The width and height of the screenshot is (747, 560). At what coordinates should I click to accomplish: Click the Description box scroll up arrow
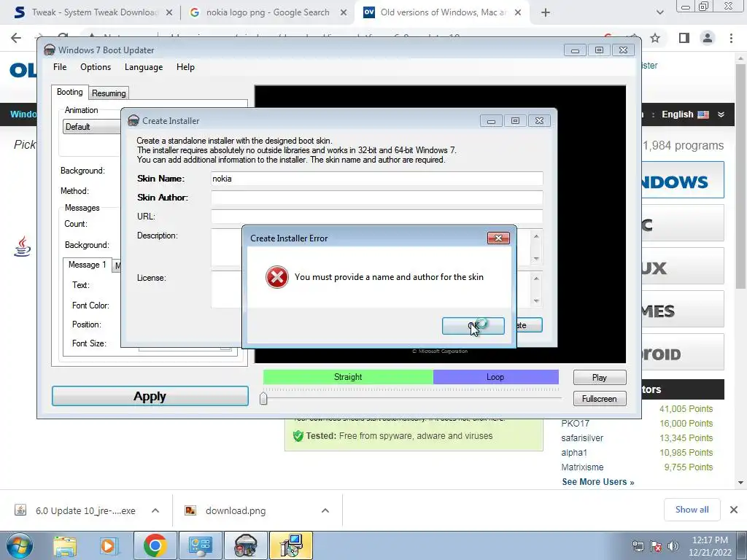pyautogui.click(x=536, y=236)
